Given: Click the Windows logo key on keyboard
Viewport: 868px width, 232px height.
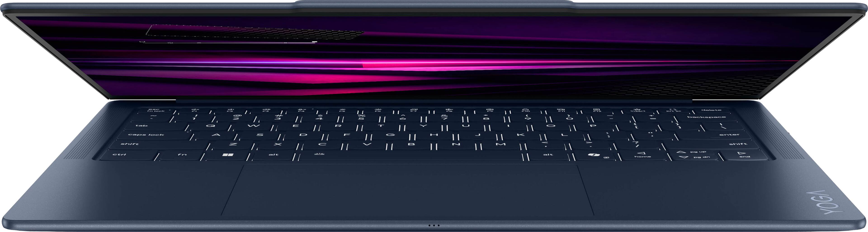Looking at the screenshot, I should [228, 155].
